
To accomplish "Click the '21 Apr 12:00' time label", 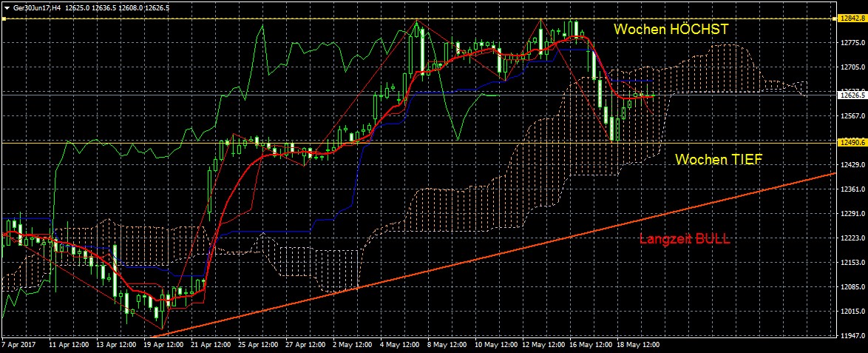I will (x=211, y=345).
